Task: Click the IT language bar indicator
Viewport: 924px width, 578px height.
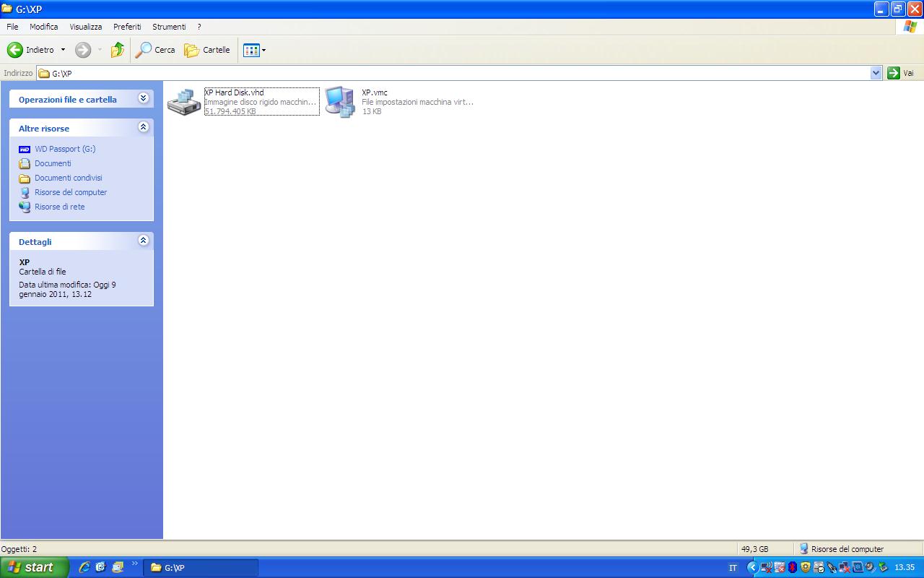Action: coord(733,568)
